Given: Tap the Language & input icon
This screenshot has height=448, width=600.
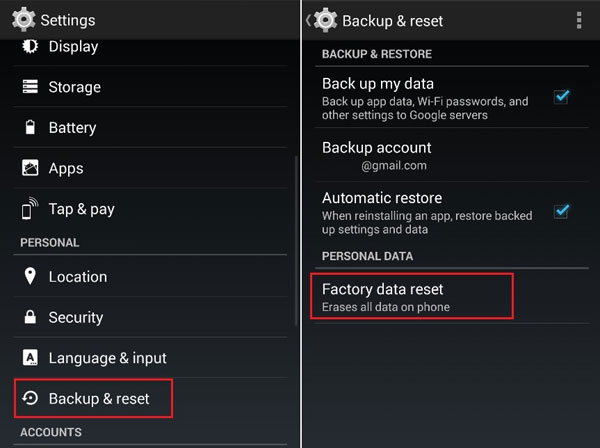Looking at the screenshot, I should coord(30,358).
